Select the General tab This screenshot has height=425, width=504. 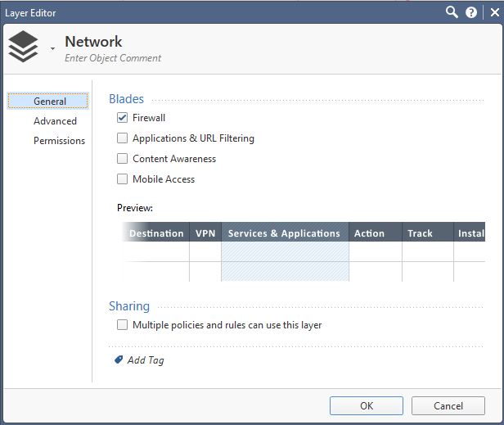[x=48, y=101]
